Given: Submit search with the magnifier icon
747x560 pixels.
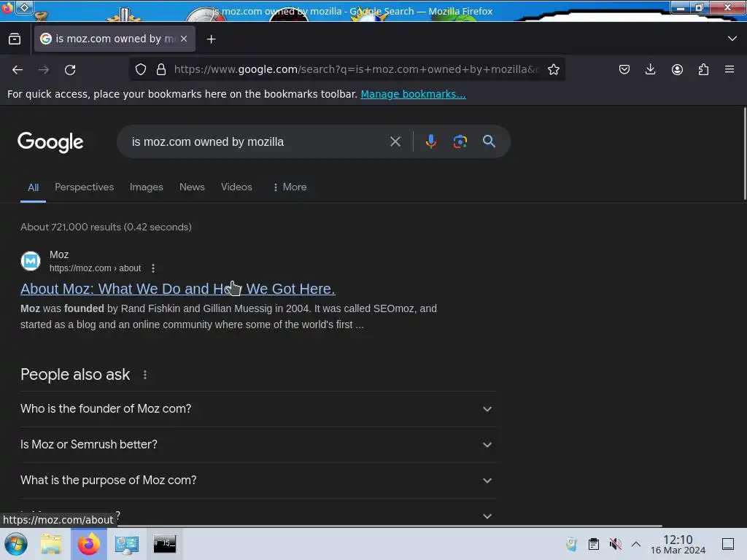Looking at the screenshot, I should pos(489,141).
